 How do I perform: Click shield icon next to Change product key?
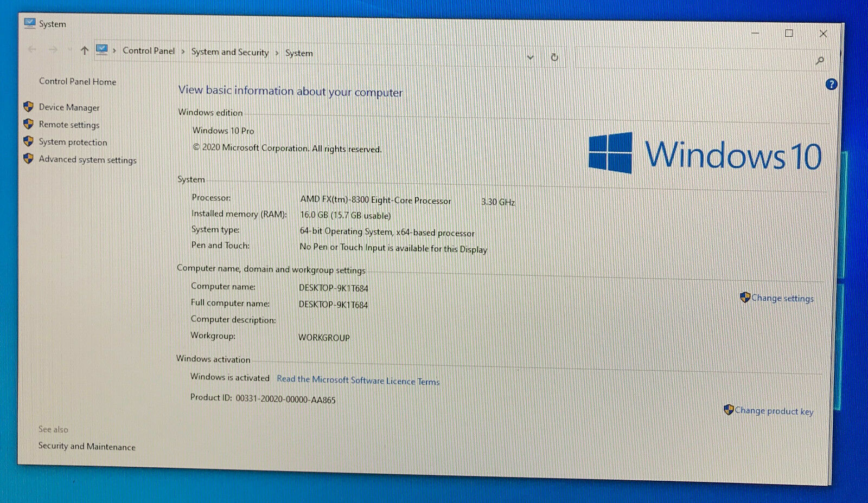(729, 410)
